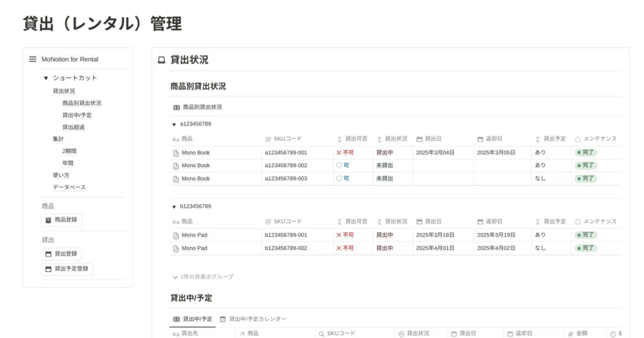The height and width of the screenshot is (338, 644).
Task: Click green 完了 status tag in first row
Action: [586, 153]
